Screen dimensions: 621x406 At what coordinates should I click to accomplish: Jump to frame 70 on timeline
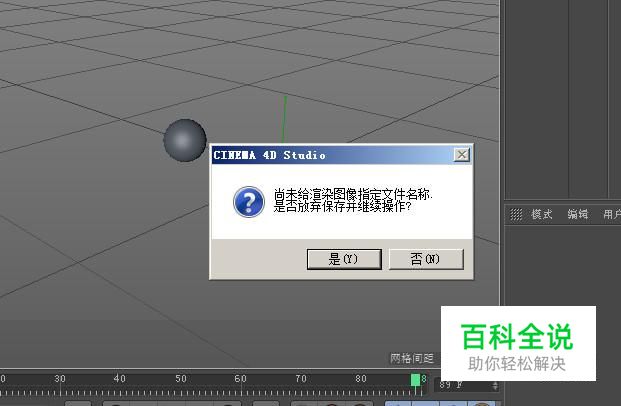(301, 379)
